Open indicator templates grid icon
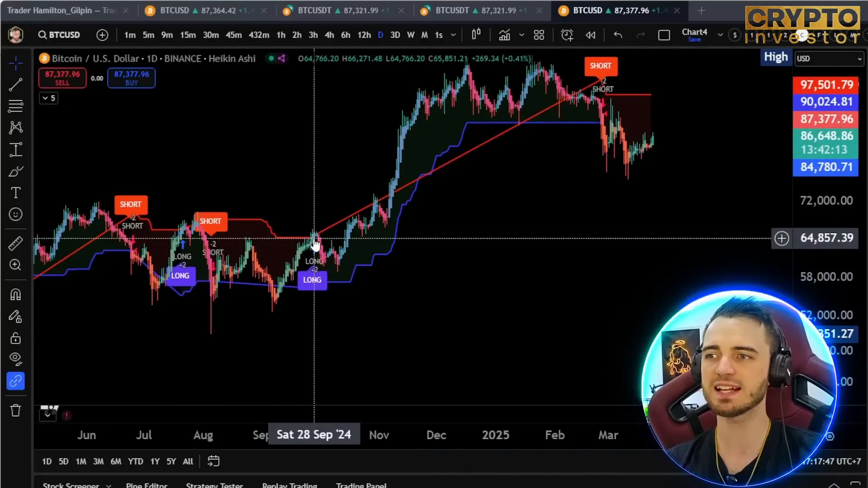868x488 pixels. [x=539, y=35]
